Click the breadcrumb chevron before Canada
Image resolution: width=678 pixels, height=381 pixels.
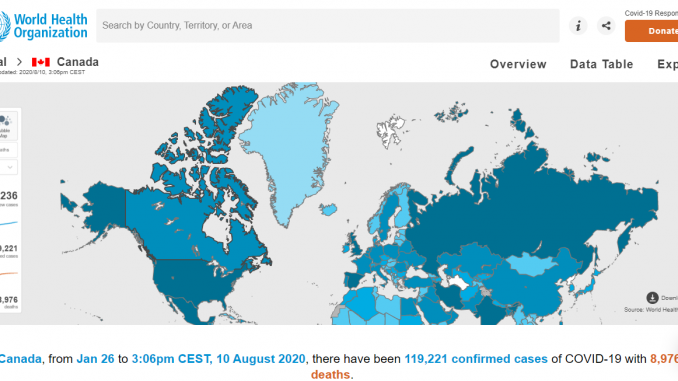point(19,62)
